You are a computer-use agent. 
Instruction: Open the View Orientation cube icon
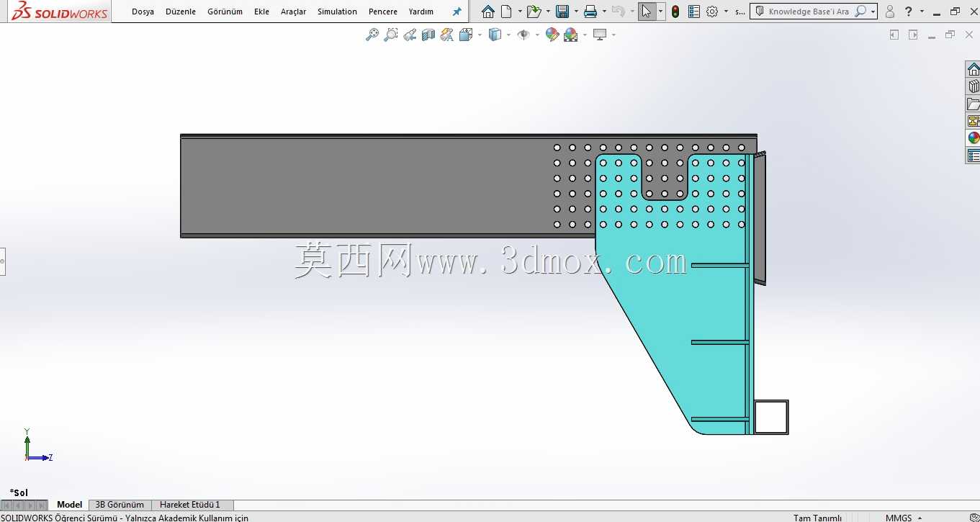[465, 35]
